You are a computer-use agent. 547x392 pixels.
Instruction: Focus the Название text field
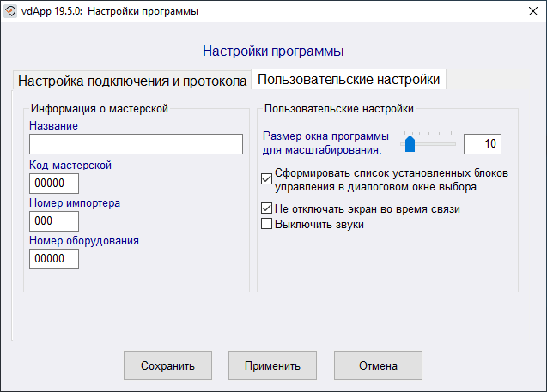pos(136,144)
